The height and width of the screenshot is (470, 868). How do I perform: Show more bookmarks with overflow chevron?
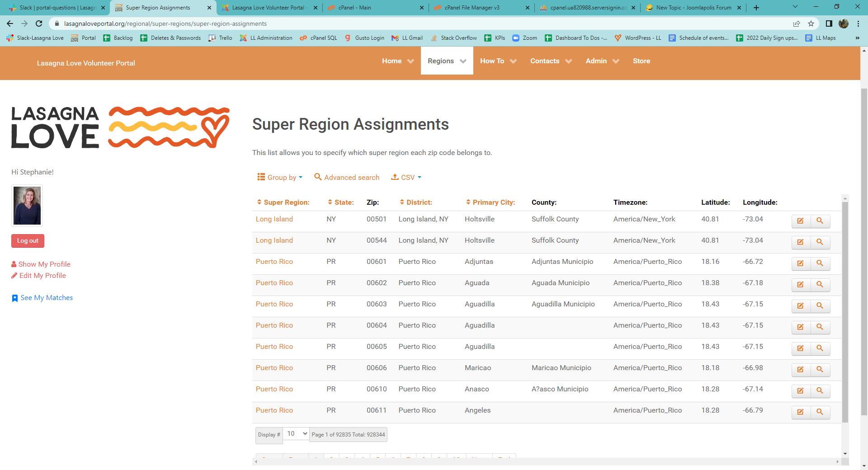pos(858,38)
